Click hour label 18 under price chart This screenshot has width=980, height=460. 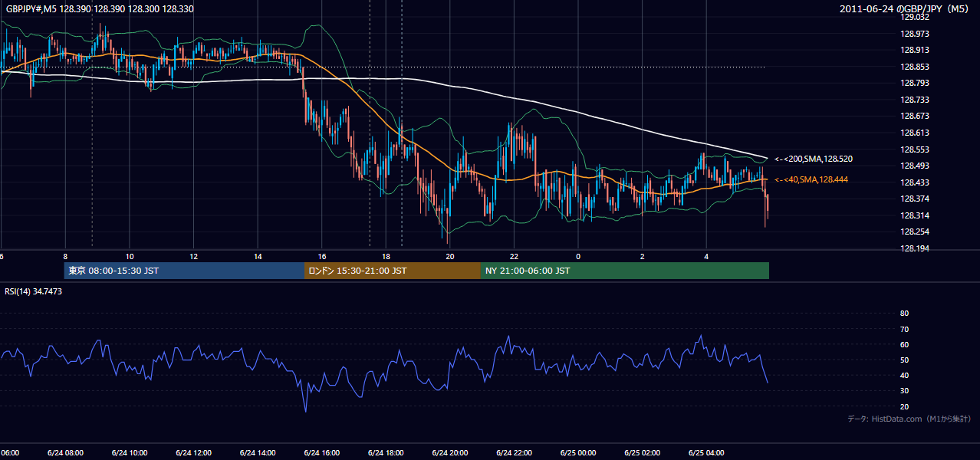(x=386, y=256)
